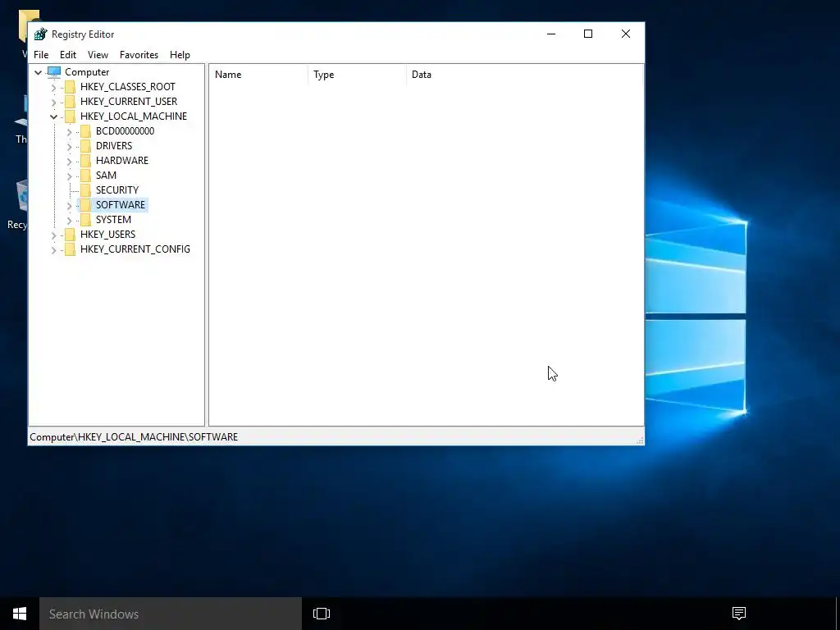Image resolution: width=840 pixels, height=630 pixels.
Task: Open the File menu
Action: [x=41, y=55]
